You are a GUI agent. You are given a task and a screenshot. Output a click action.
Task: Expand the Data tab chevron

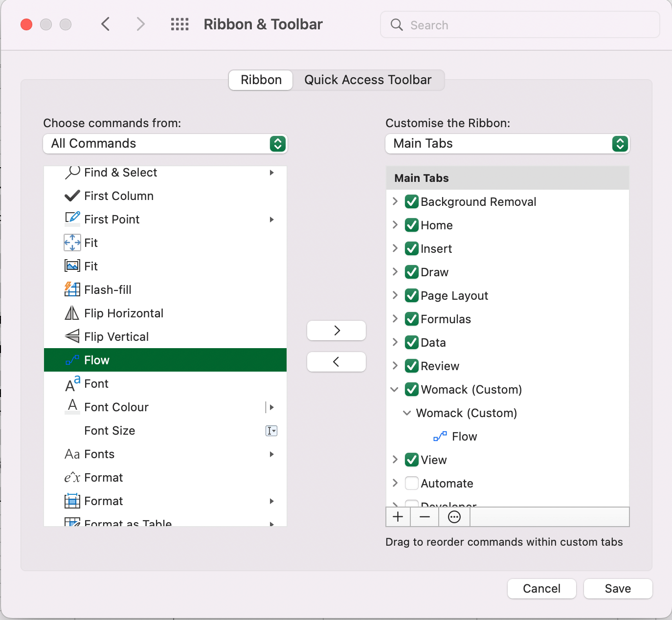(395, 342)
